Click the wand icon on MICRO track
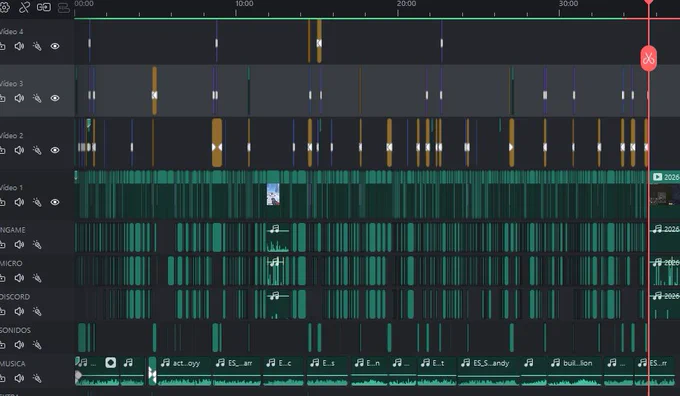680x396 pixels. point(37,278)
